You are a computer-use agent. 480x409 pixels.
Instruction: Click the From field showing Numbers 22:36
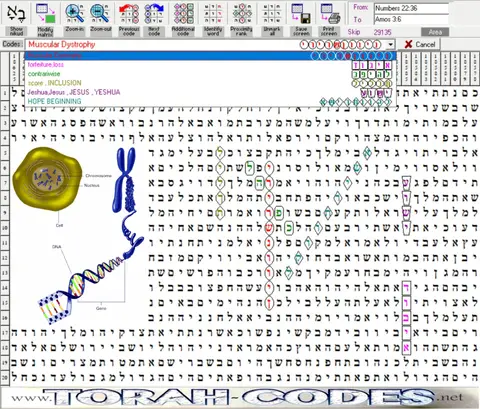[411, 8]
